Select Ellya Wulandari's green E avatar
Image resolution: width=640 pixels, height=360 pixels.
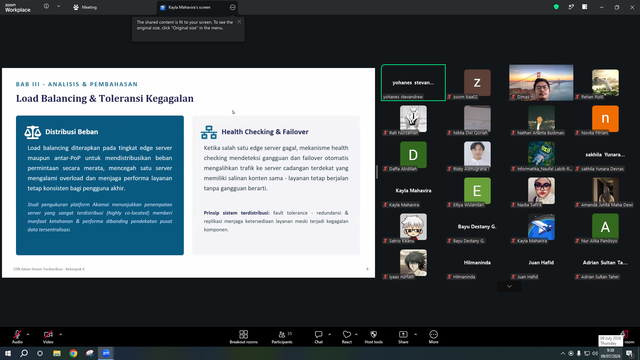477,191
